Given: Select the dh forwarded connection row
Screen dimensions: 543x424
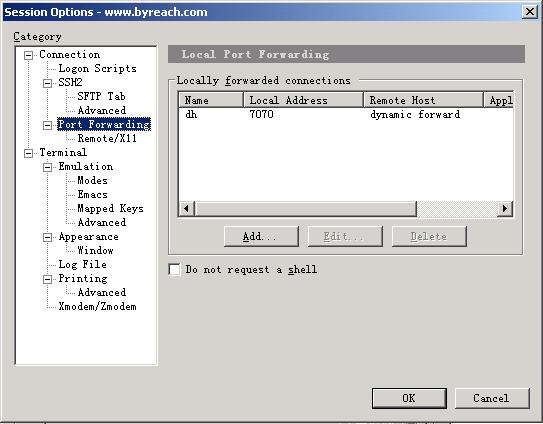Looking at the screenshot, I should (346, 114).
